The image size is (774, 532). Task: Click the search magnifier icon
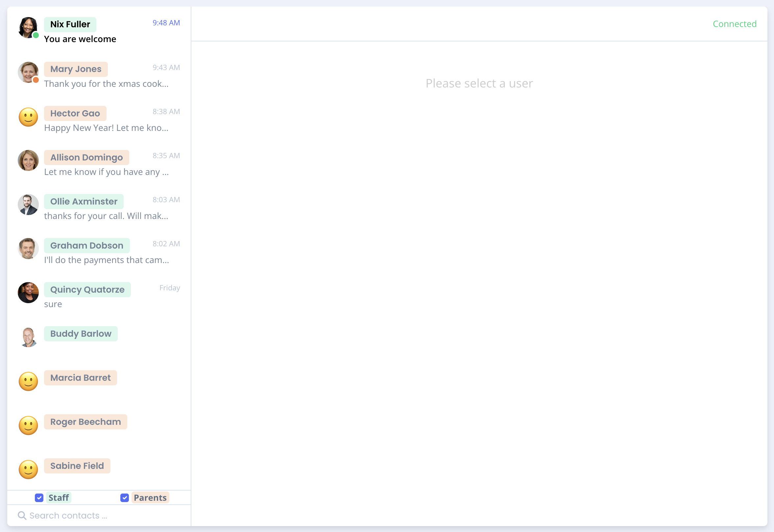coord(22,516)
